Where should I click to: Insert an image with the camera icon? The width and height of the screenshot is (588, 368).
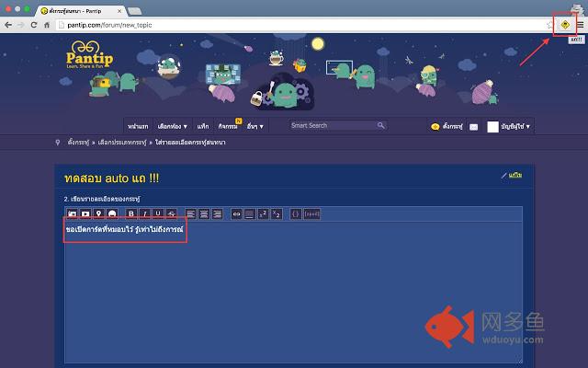(72, 214)
